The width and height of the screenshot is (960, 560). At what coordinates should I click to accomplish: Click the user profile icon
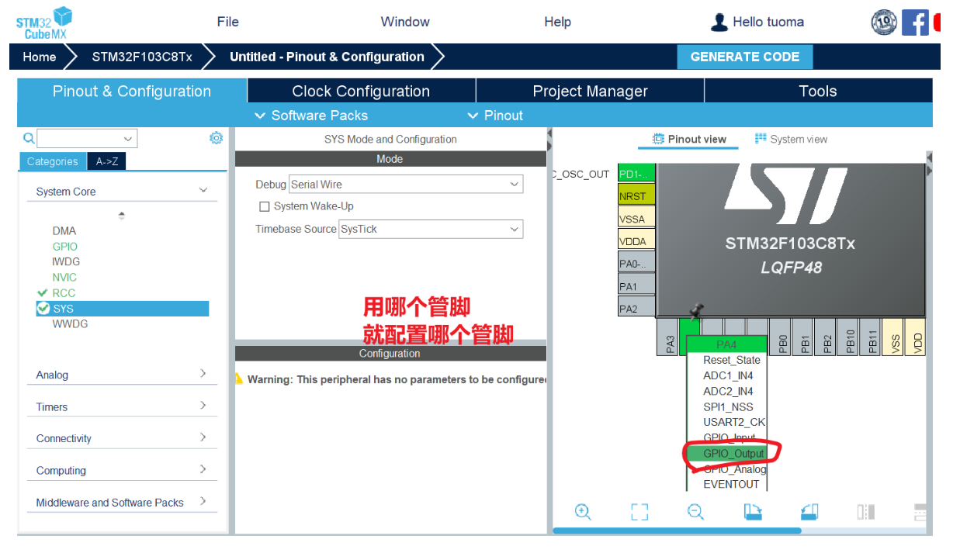(719, 22)
